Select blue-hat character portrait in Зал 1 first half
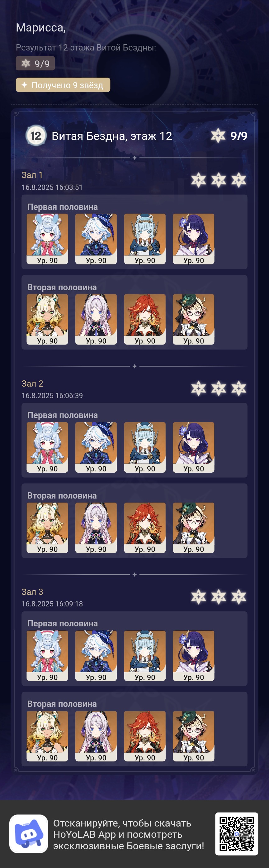Screen dimensions: 269x868 (x=96, y=239)
